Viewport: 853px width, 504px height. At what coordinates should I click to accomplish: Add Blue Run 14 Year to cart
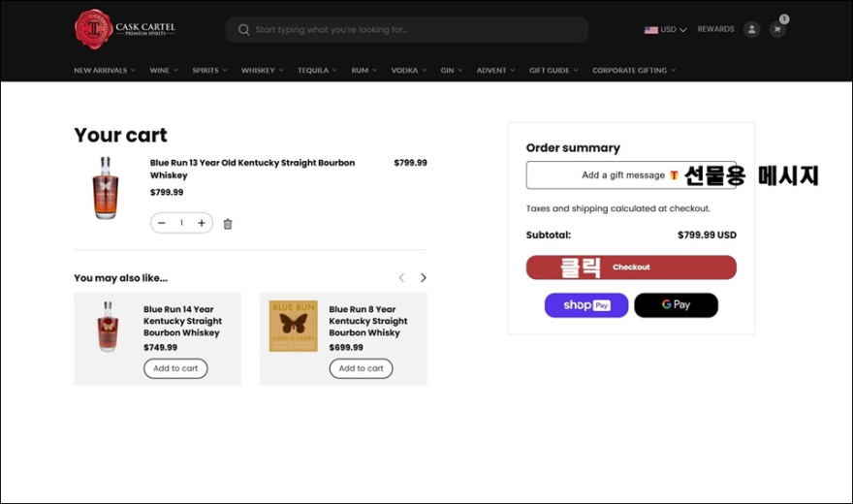pyautogui.click(x=175, y=368)
